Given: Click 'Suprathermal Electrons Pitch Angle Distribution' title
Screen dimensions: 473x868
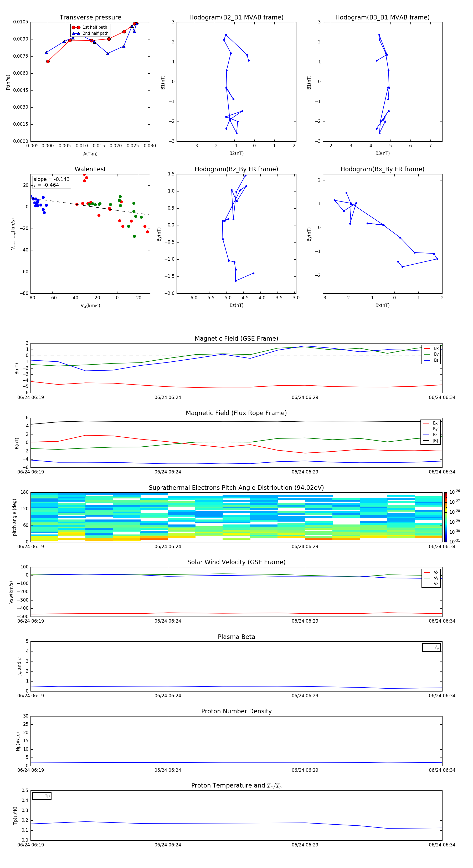Looking at the screenshot, I should coord(236,488).
